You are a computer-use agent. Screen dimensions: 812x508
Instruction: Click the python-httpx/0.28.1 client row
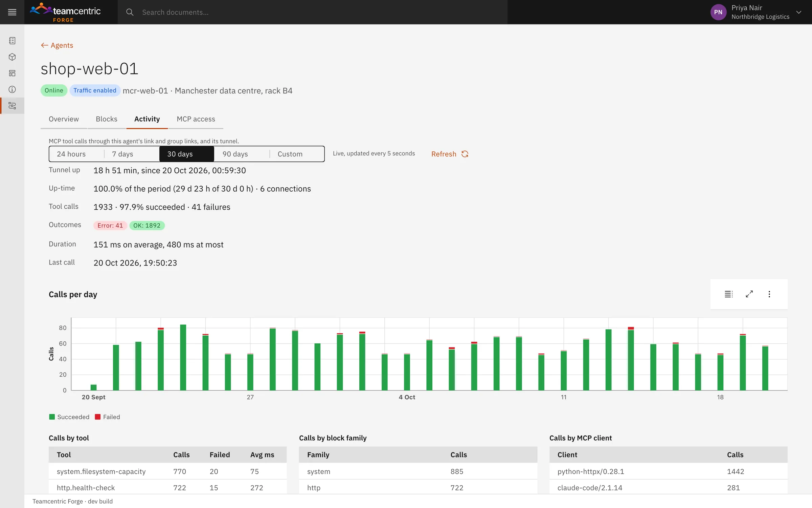pos(669,471)
